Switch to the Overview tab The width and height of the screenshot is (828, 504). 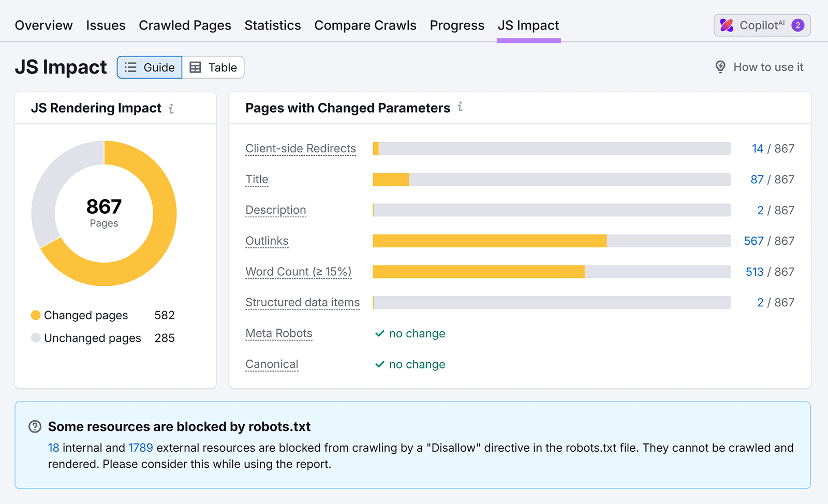43,25
